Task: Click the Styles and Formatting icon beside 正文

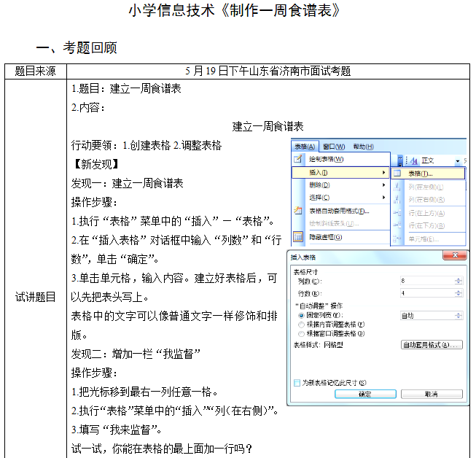Action: coord(410,160)
